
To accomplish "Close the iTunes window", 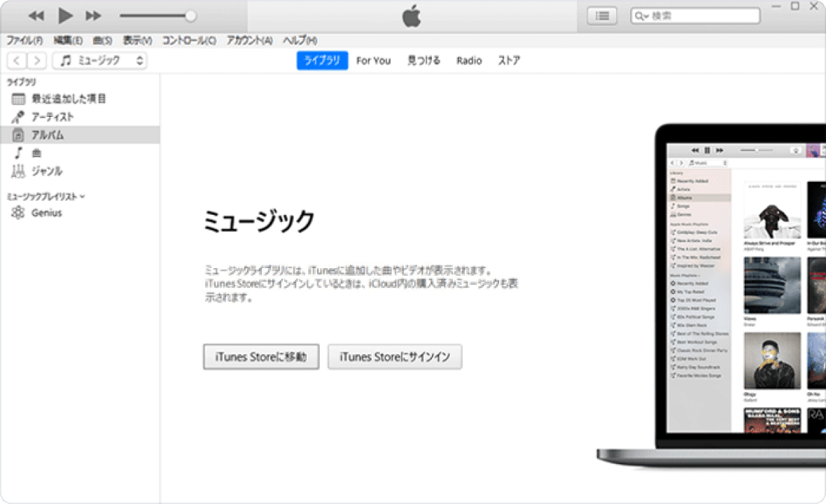I will [x=814, y=6].
